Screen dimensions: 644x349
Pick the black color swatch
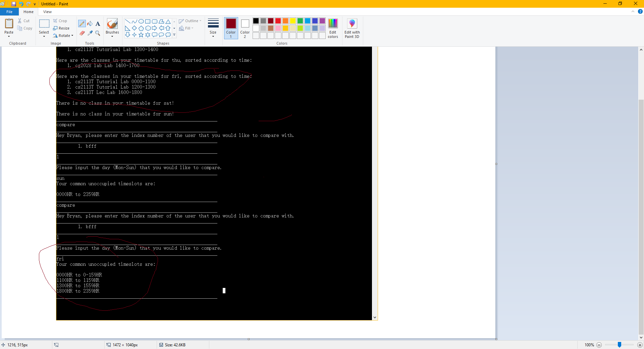(256, 21)
